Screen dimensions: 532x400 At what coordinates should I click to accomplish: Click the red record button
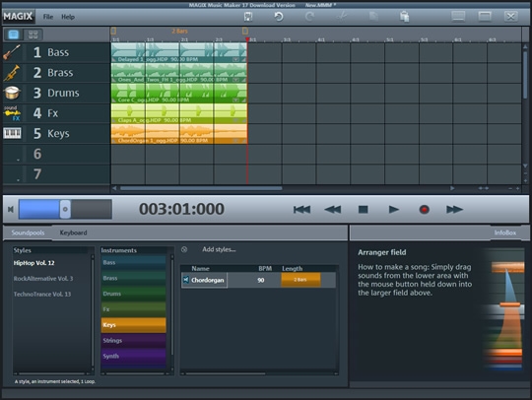[424, 209]
